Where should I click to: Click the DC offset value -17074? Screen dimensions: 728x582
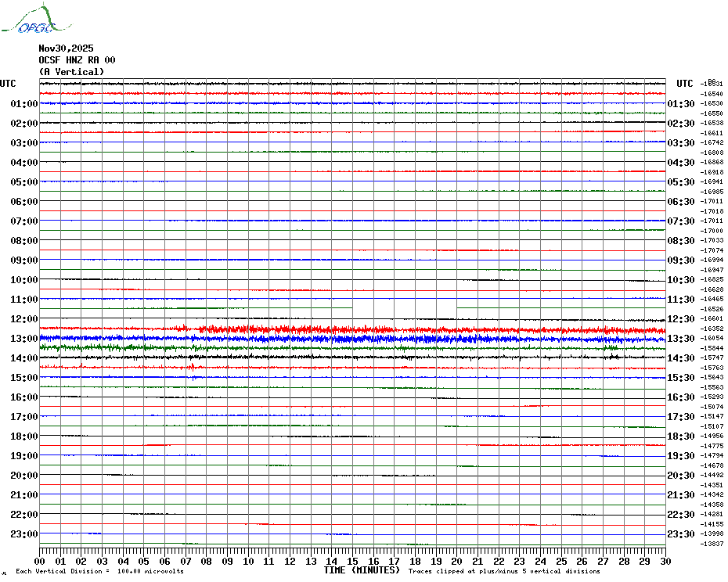click(x=712, y=250)
